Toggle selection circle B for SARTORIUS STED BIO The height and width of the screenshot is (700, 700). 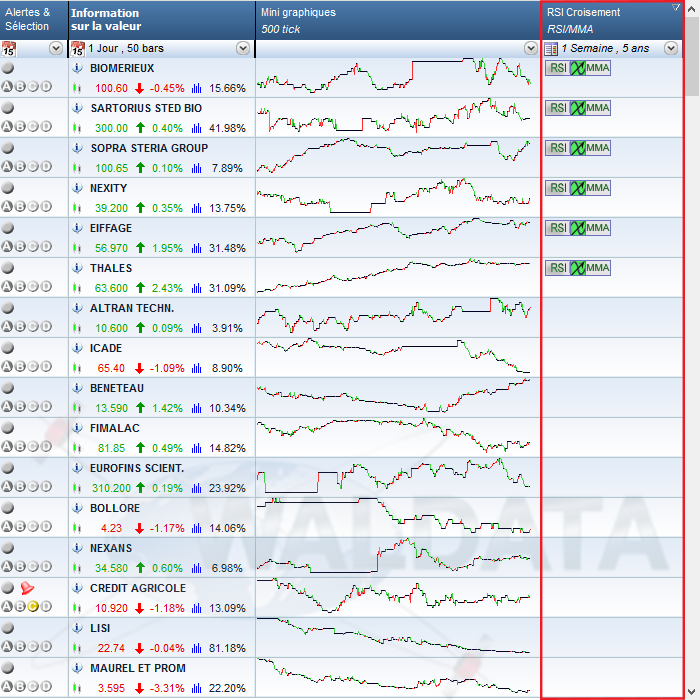click(20, 126)
